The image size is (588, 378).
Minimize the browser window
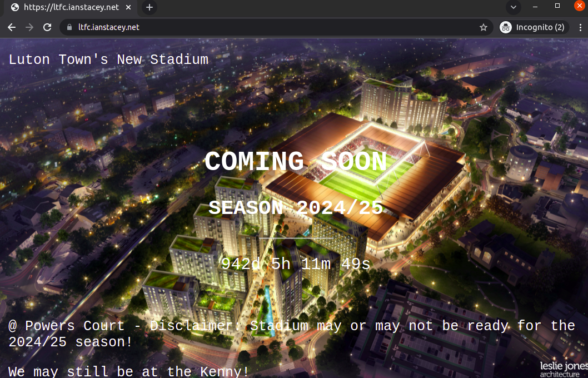(535, 6)
